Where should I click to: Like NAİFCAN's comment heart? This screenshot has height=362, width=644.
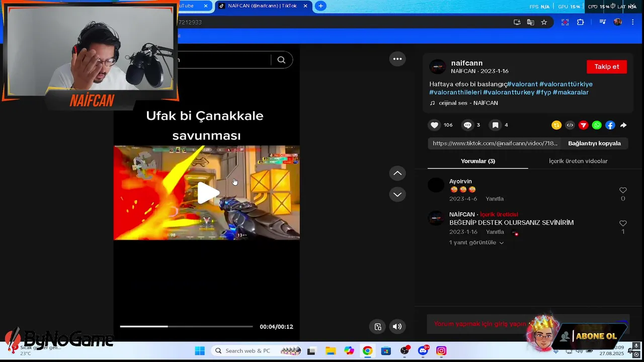623,223
